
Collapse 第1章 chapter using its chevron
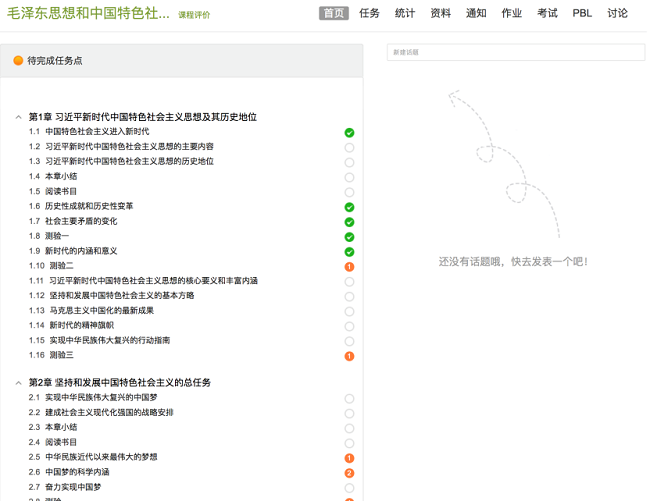coord(18,117)
